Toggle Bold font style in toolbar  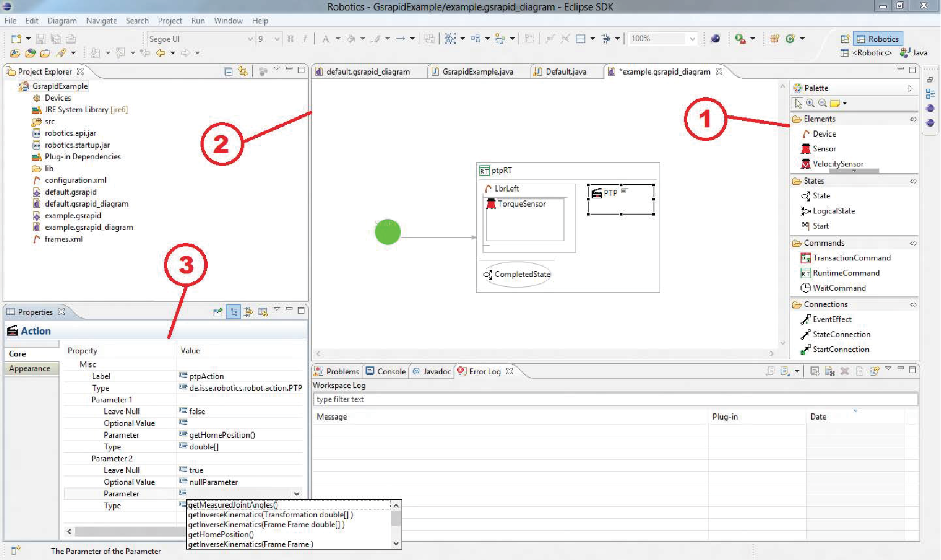point(290,39)
